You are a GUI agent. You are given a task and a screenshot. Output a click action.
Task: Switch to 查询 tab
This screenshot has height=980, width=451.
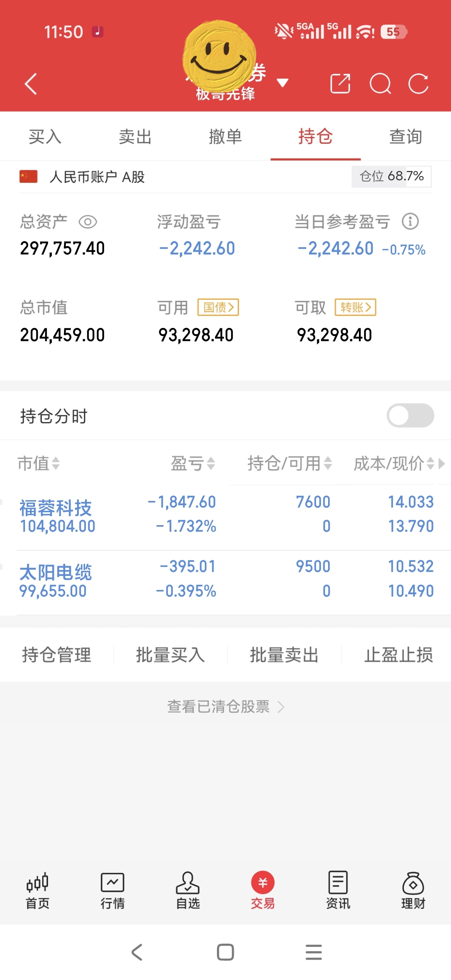coord(406,137)
